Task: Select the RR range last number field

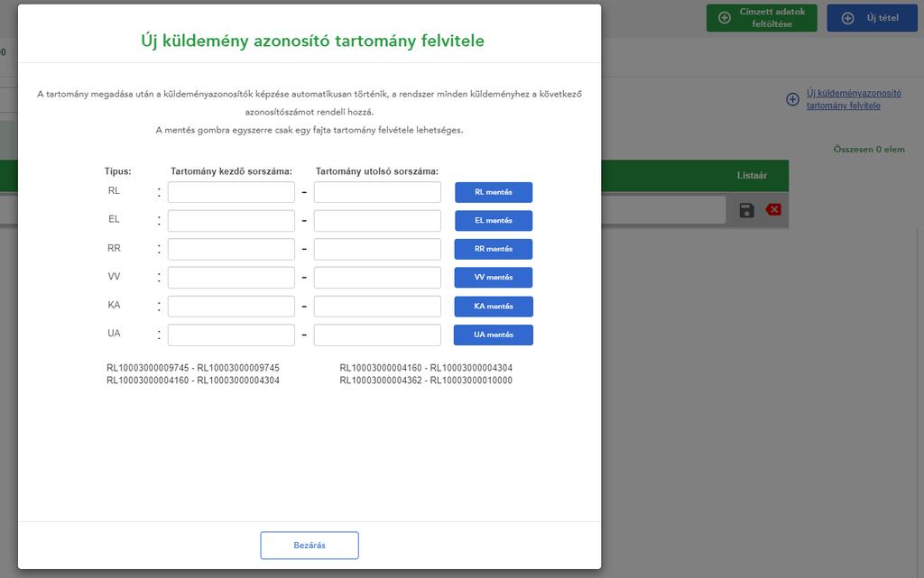Action: [377, 249]
